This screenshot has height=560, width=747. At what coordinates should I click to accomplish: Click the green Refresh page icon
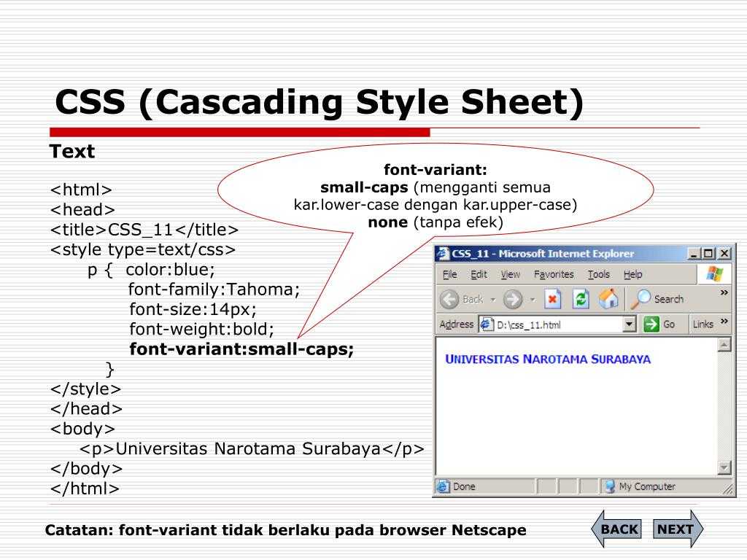click(581, 299)
